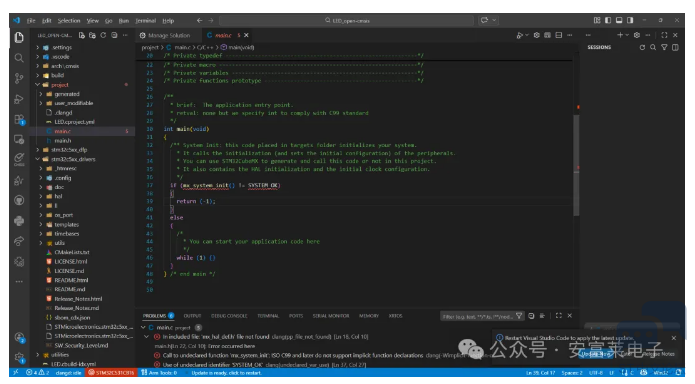The width and height of the screenshot is (695, 384).
Task: Split the editor with the split icon
Action: coord(558,35)
